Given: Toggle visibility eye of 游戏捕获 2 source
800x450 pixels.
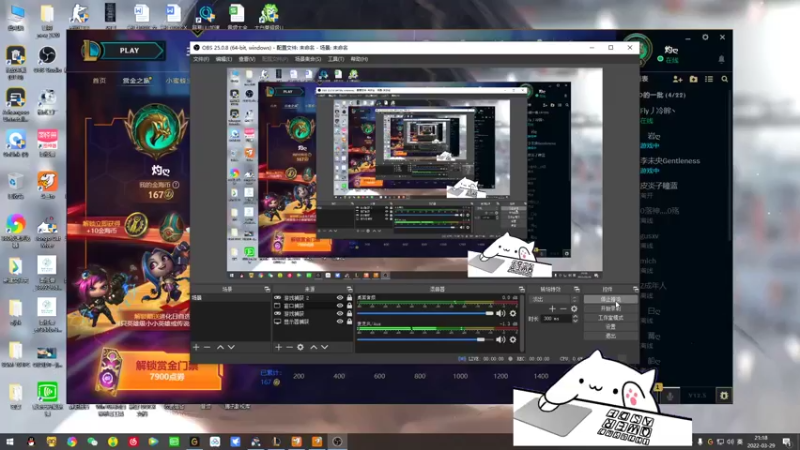Looking at the screenshot, I should pos(340,298).
